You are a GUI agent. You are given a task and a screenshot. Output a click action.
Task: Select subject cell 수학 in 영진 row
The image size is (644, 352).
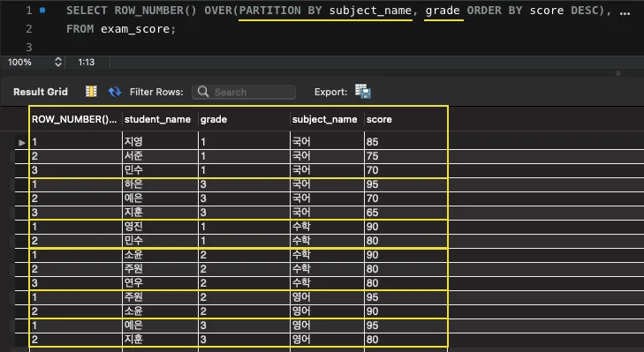click(327, 227)
